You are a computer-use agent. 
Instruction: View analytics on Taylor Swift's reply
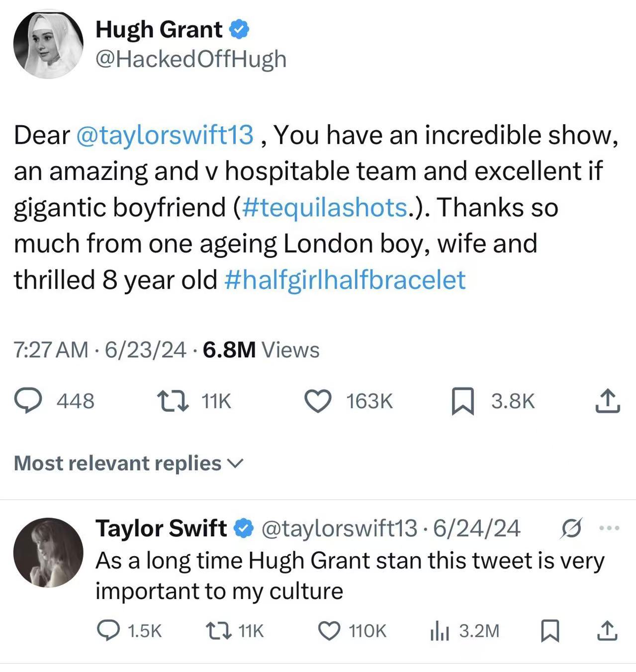(439, 631)
